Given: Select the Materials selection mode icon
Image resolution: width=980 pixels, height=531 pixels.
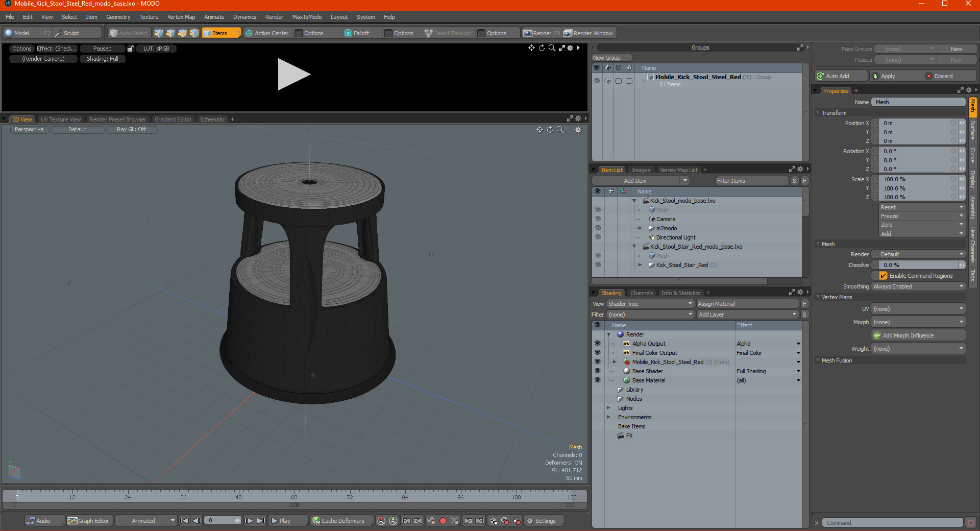Looking at the screenshot, I should pos(194,33).
